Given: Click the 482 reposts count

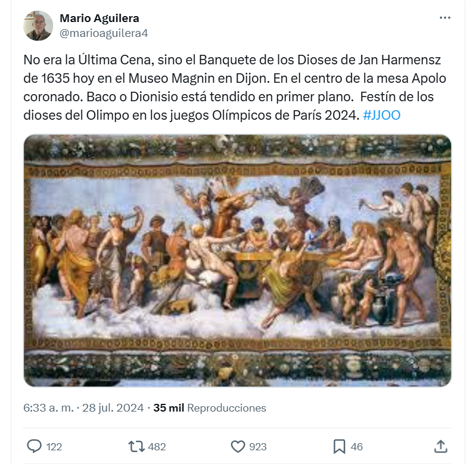Looking at the screenshot, I should coord(157,447).
